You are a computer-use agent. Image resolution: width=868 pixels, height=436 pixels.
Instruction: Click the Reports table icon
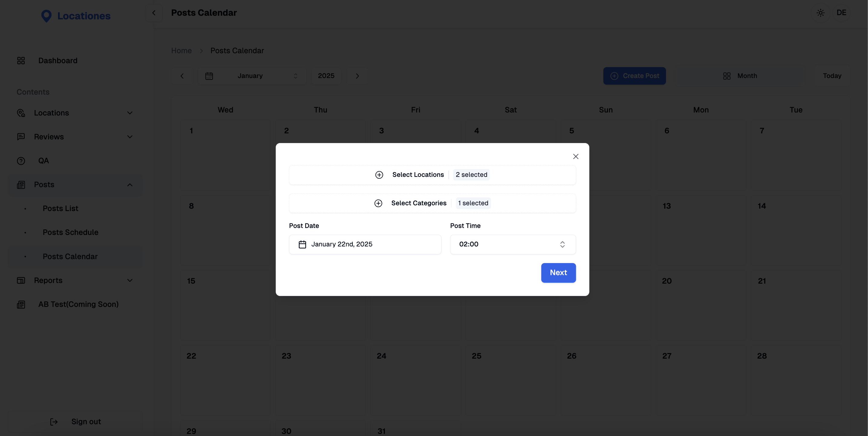(21, 280)
